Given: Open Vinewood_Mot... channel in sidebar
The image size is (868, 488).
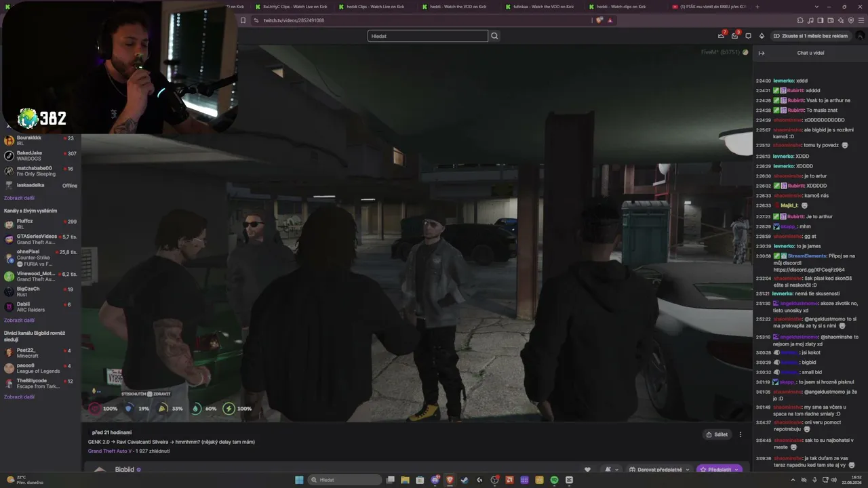Looking at the screenshot, I should tap(41, 277).
